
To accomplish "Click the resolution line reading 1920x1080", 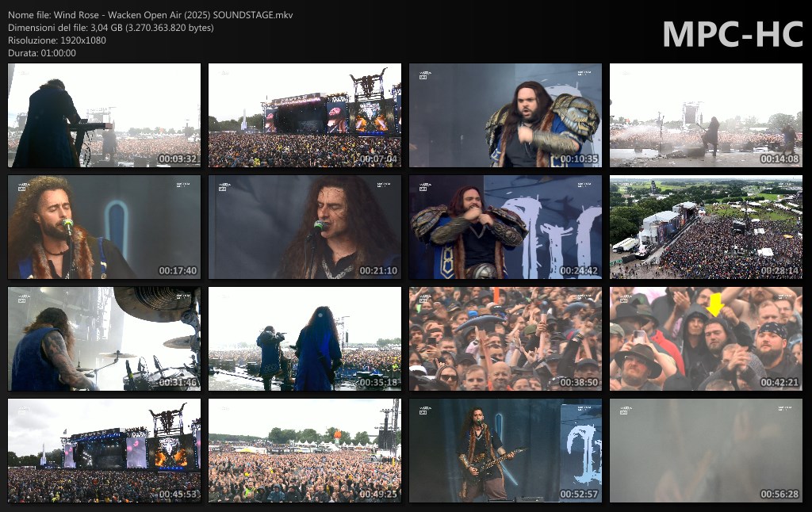I will click(x=57, y=40).
